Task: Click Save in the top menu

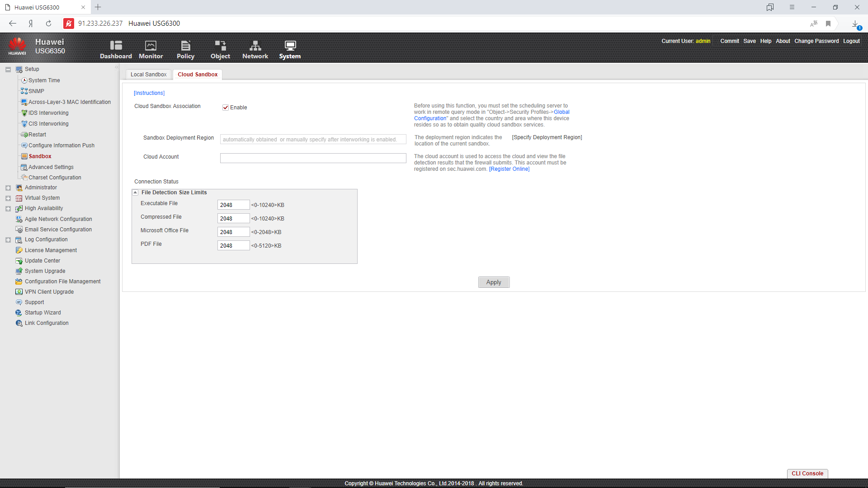Action: click(749, 41)
